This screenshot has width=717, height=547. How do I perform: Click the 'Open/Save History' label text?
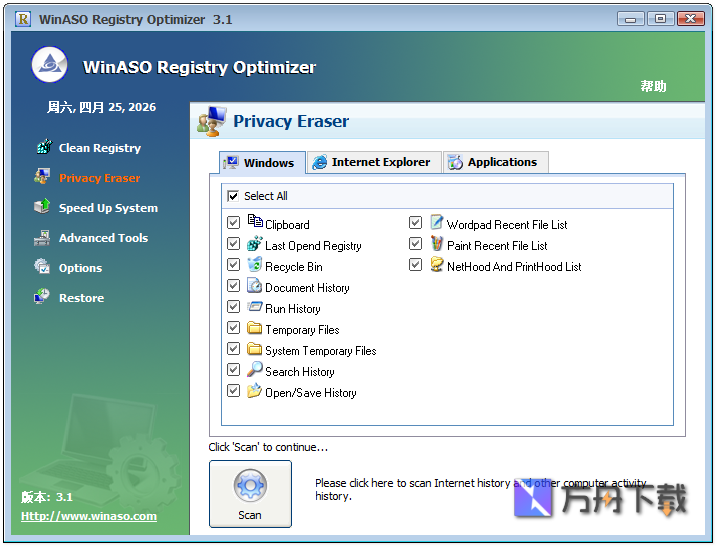coord(310,393)
